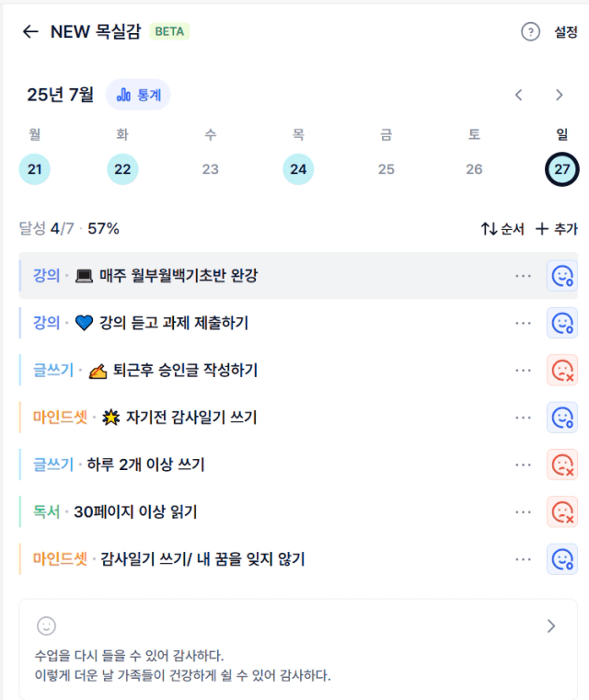Go to next week chevron
The width and height of the screenshot is (589, 700).
(x=559, y=95)
